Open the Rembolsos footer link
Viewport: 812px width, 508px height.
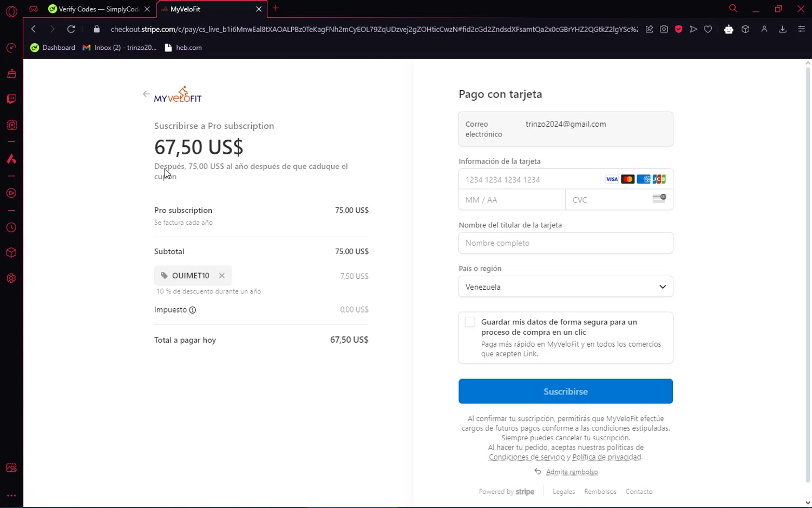[x=600, y=492]
